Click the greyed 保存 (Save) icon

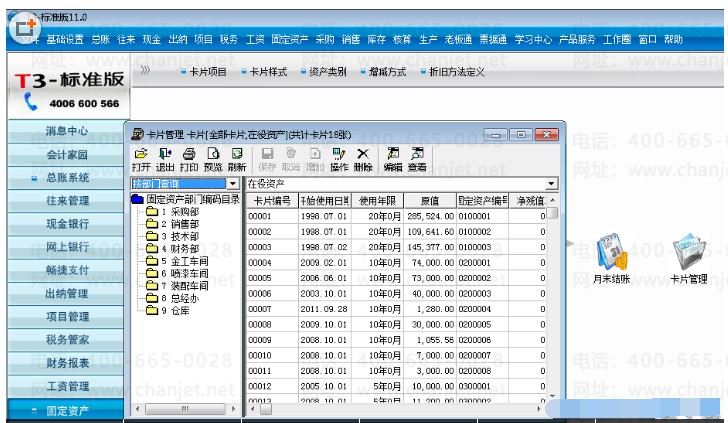pos(267,159)
